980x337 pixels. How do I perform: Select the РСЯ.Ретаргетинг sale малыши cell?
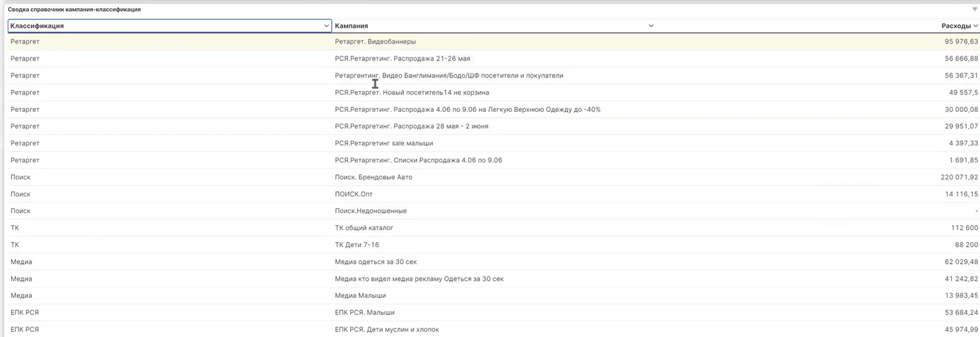tap(384, 143)
